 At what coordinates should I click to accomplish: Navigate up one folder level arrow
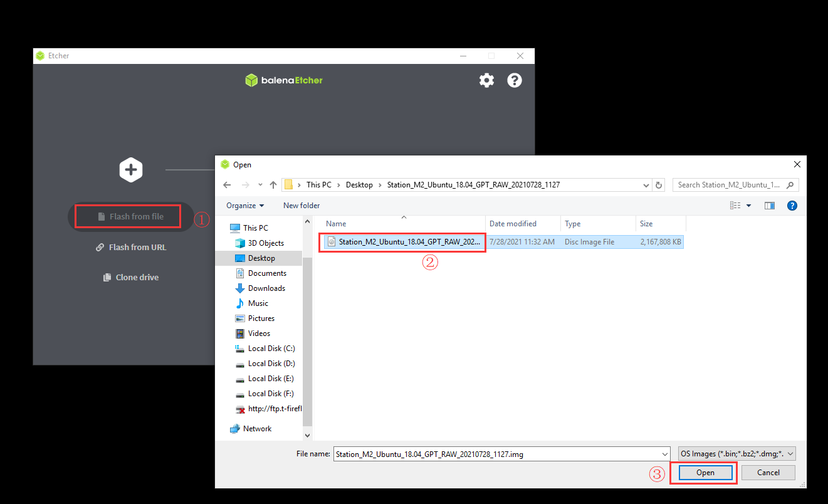273,185
